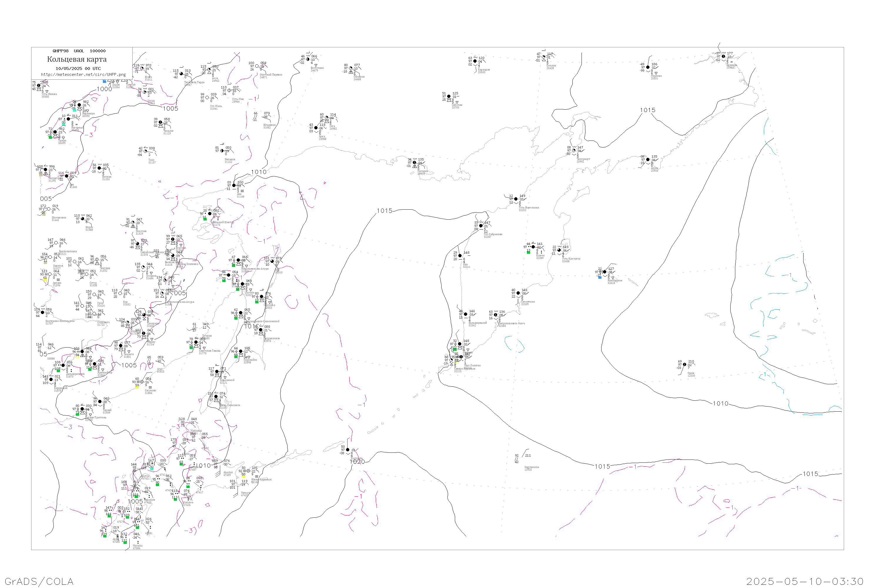This screenshot has height=588, width=882.
Task: Click the Токо station circle symbol
Action: tap(146, 151)
